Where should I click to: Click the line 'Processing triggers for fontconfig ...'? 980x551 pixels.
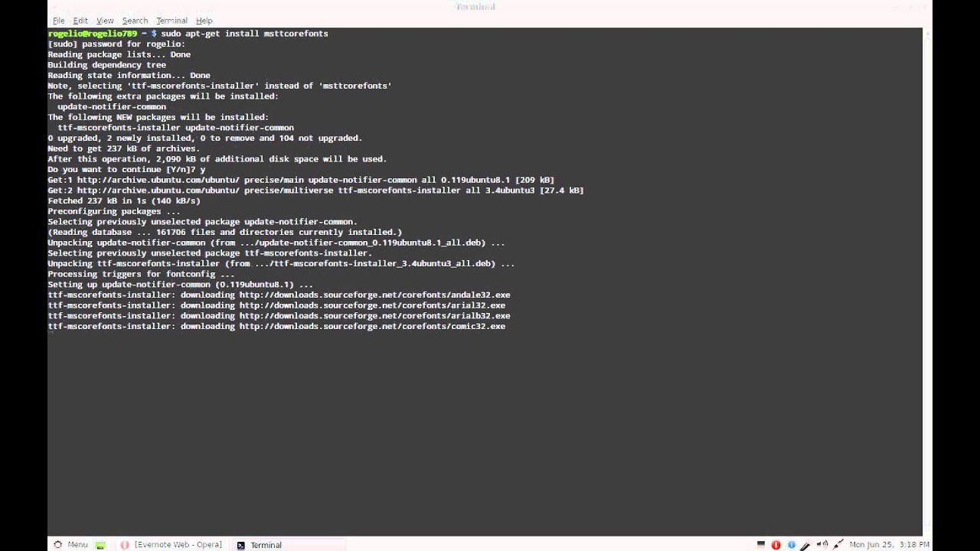[x=141, y=274]
